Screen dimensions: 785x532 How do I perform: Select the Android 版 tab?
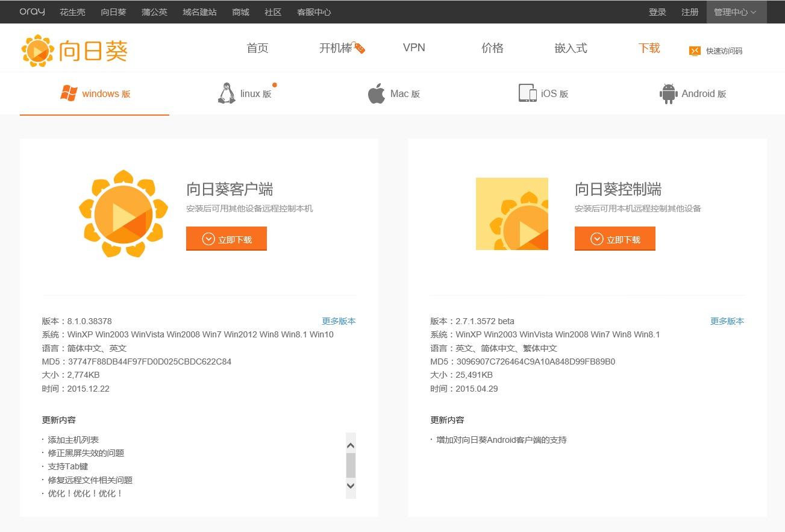(693, 93)
